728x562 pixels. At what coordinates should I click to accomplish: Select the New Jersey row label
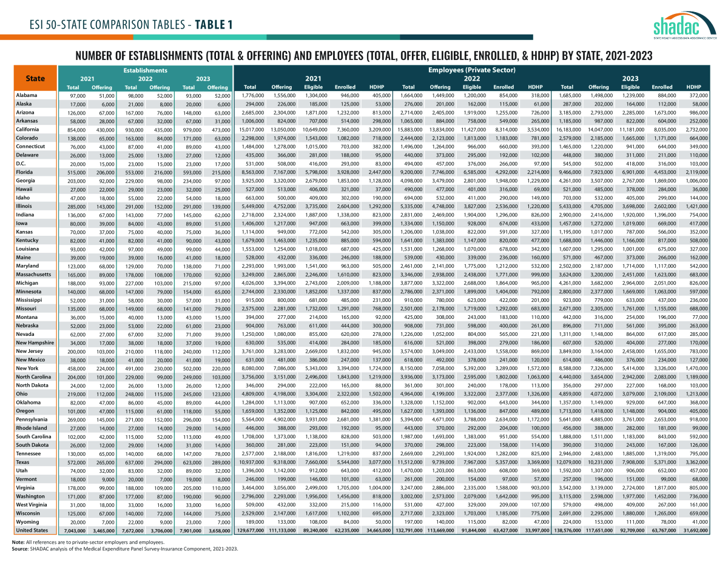pyautogui.click(x=29, y=351)
